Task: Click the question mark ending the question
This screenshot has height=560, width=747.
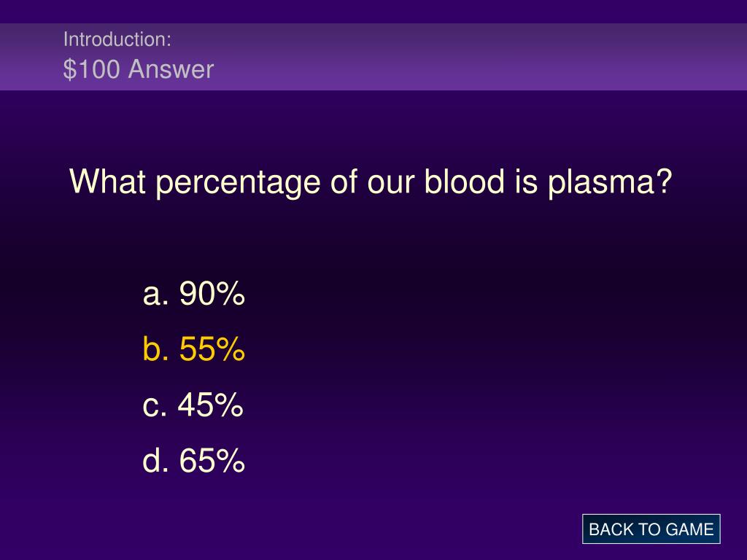Action: (x=664, y=182)
